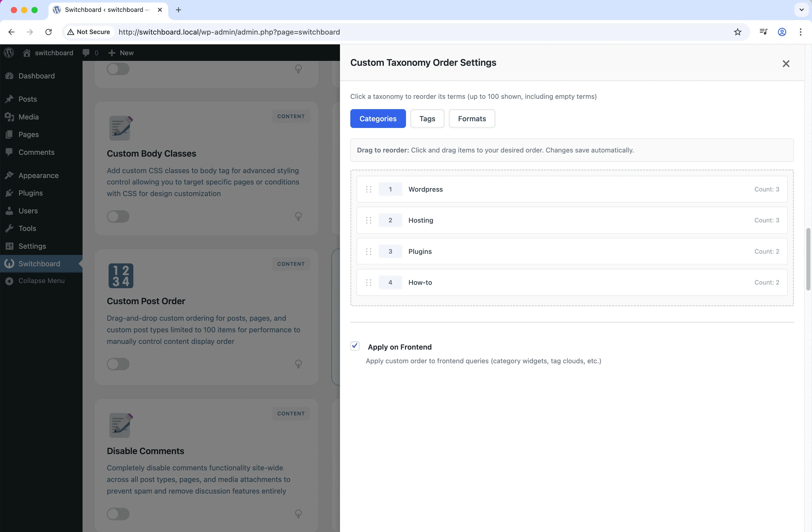Select the Dashboard icon in the sidebar

pos(10,75)
